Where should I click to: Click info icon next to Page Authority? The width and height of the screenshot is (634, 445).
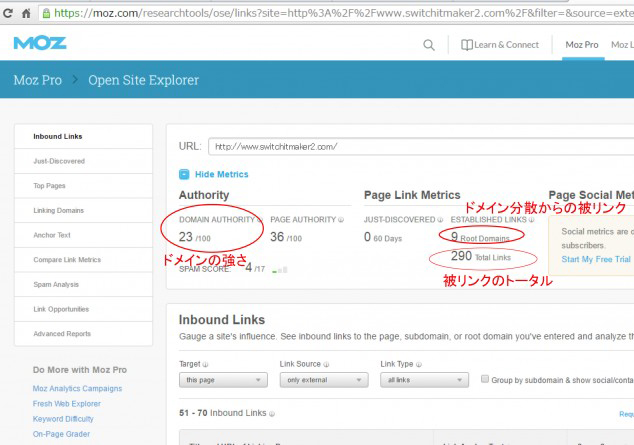click(x=341, y=219)
